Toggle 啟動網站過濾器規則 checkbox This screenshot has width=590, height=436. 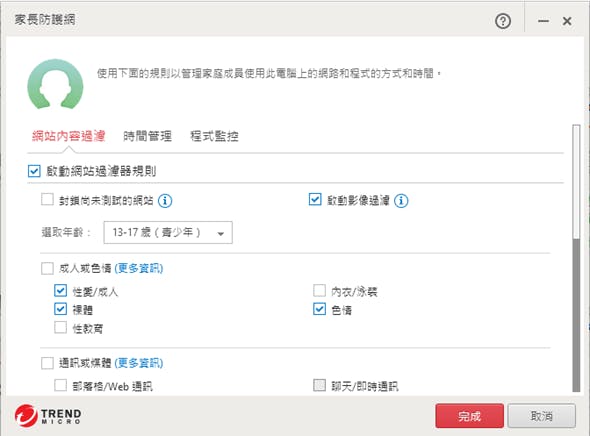click(34, 171)
